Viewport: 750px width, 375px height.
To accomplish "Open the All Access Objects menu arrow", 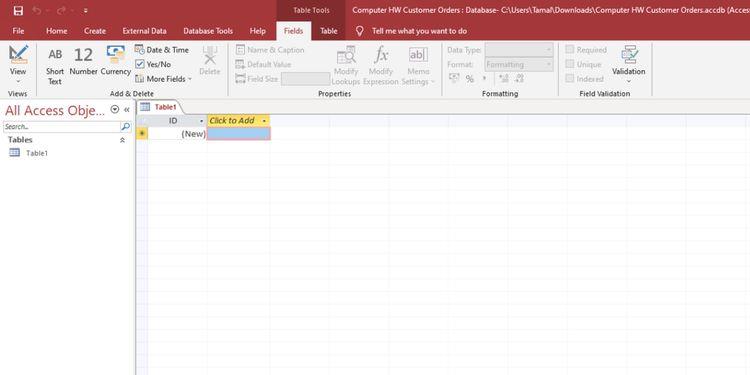I will (114, 110).
